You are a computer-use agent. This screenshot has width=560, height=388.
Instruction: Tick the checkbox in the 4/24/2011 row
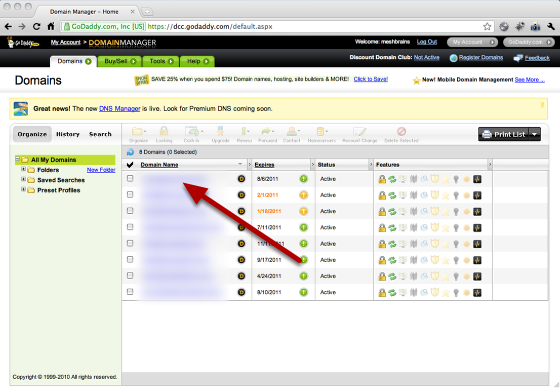(130, 275)
